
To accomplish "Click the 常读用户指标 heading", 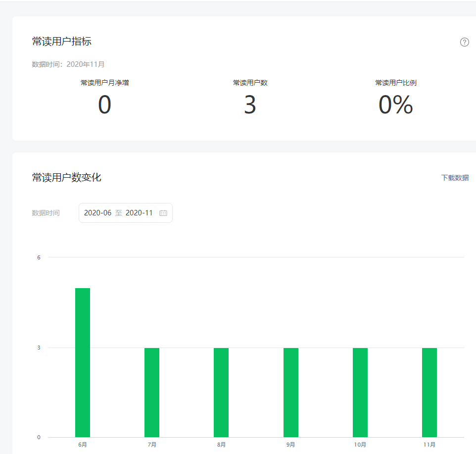I will coord(62,41).
